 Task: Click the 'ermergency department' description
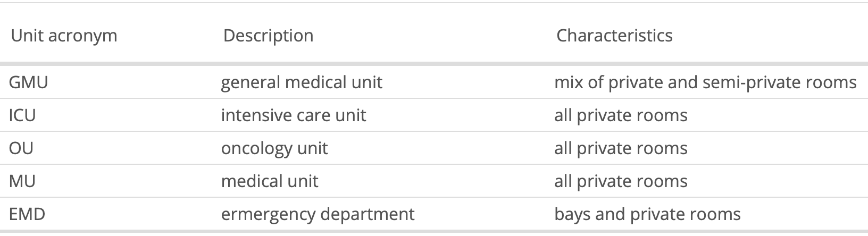click(318, 214)
